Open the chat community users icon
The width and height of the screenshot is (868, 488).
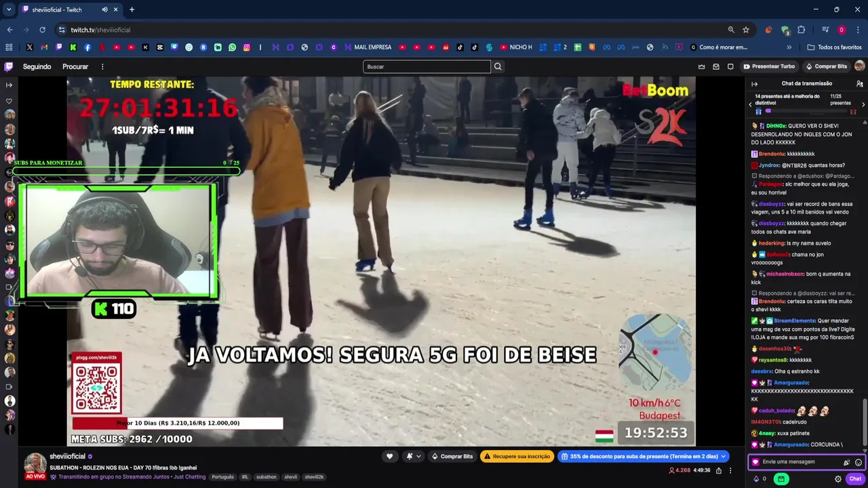click(x=860, y=83)
